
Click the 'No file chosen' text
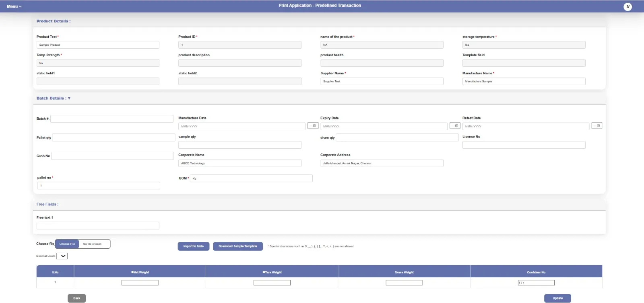(x=92, y=244)
